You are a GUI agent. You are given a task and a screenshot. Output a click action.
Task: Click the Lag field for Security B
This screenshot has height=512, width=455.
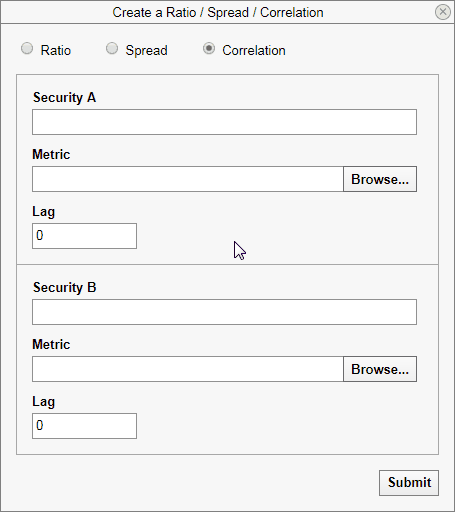(x=84, y=426)
